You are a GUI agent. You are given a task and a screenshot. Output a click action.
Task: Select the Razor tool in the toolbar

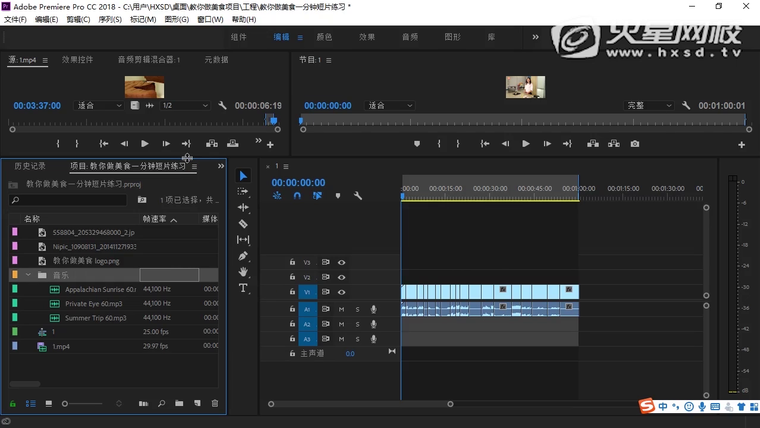click(243, 224)
